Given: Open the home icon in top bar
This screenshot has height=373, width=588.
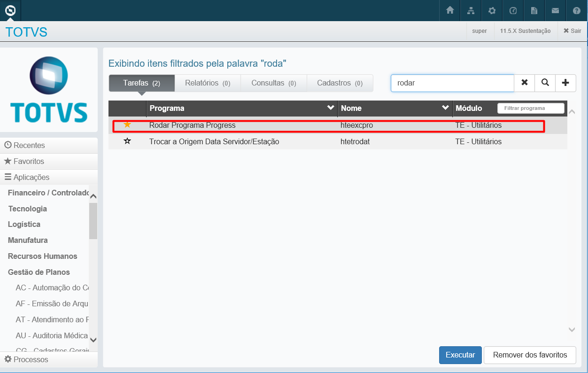Looking at the screenshot, I should click(450, 10).
